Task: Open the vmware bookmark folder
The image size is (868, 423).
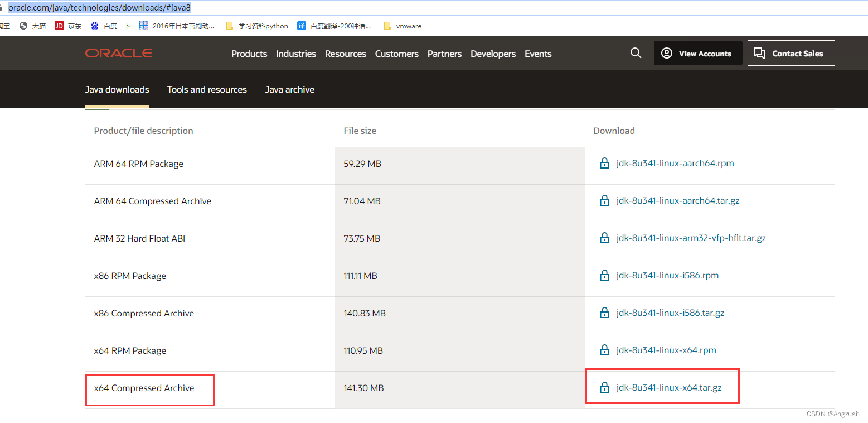Action: pos(403,26)
